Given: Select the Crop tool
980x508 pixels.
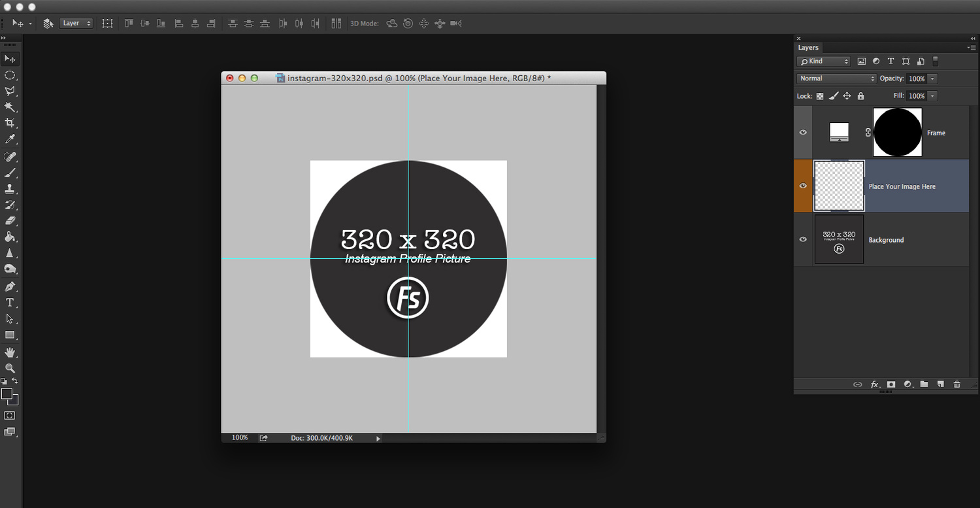Looking at the screenshot, I should 10,123.
